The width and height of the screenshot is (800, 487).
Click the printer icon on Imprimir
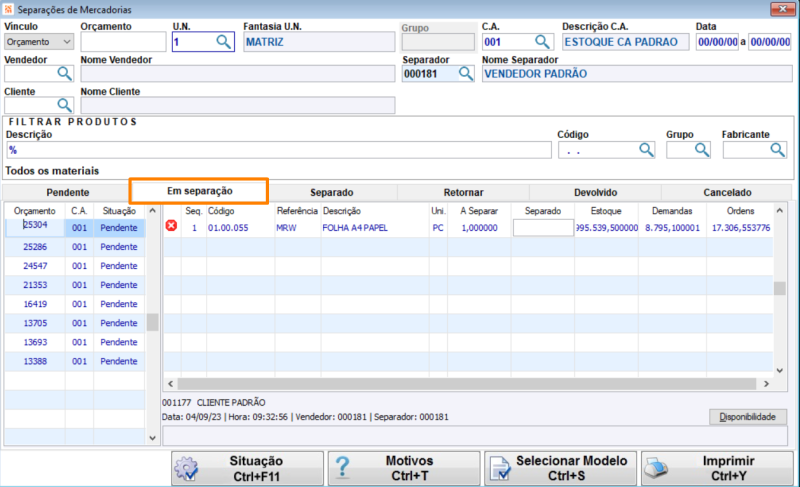(657, 468)
